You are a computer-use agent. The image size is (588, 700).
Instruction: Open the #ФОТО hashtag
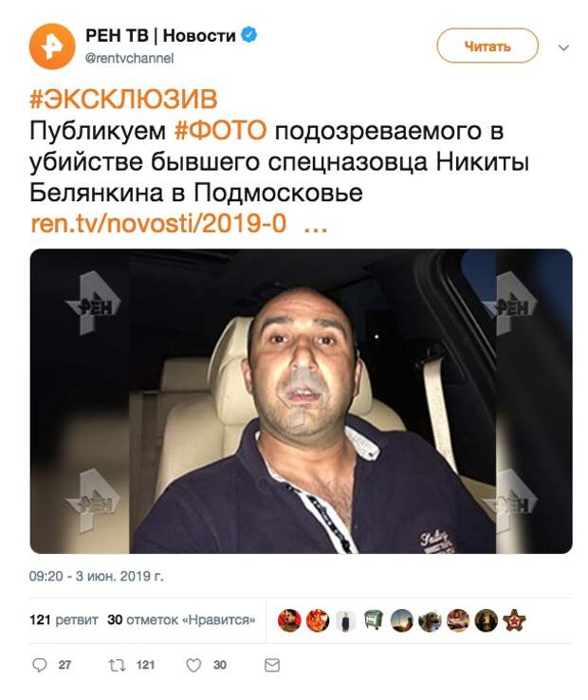point(221,131)
